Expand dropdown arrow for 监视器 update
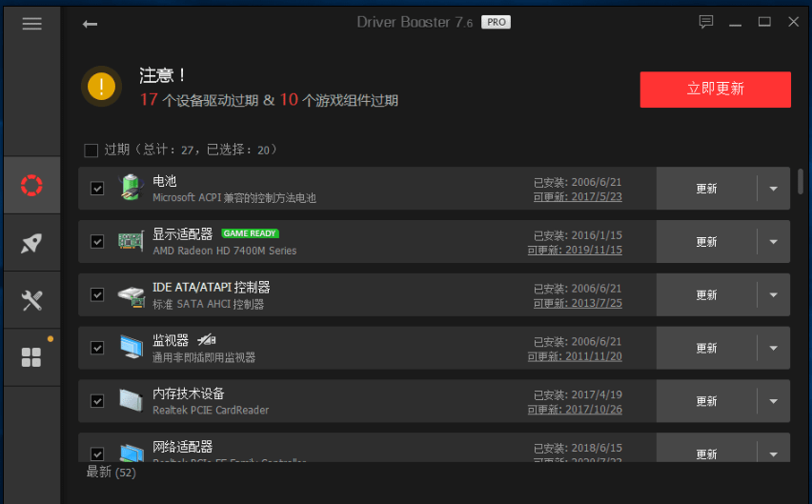 (x=773, y=348)
